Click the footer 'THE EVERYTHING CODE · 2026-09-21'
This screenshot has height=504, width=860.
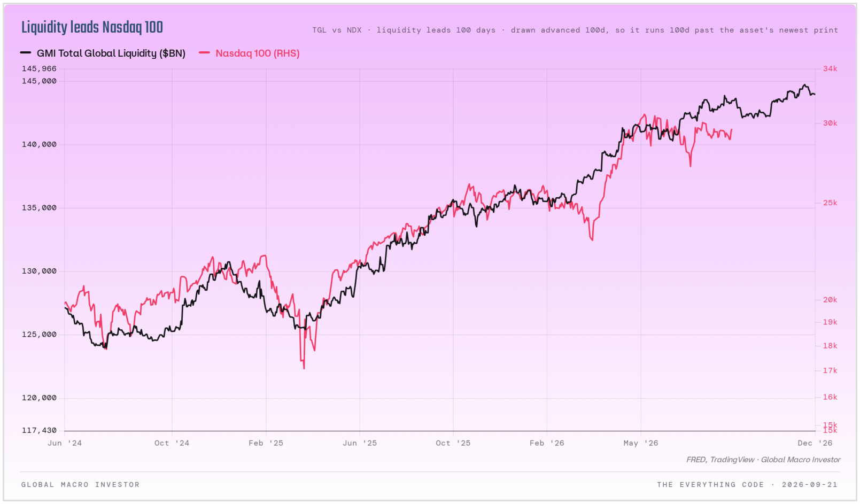coord(747,485)
